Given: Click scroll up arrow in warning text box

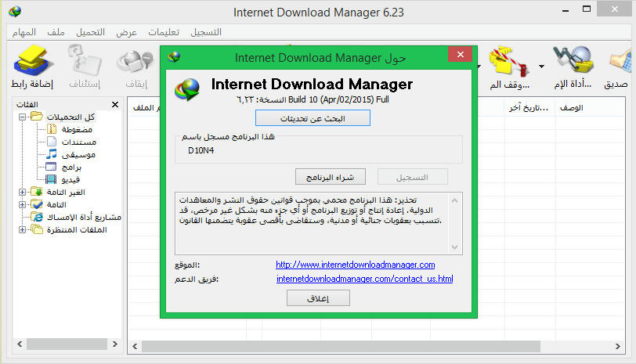Looking at the screenshot, I should pyautogui.click(x=455, y=200).
